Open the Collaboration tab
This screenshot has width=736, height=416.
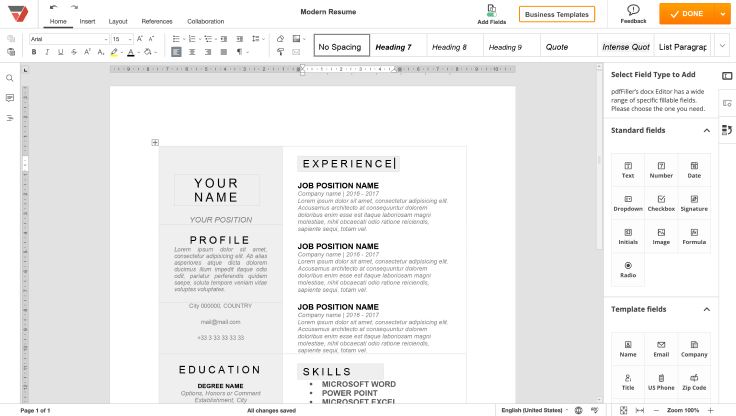click(205, 21)
